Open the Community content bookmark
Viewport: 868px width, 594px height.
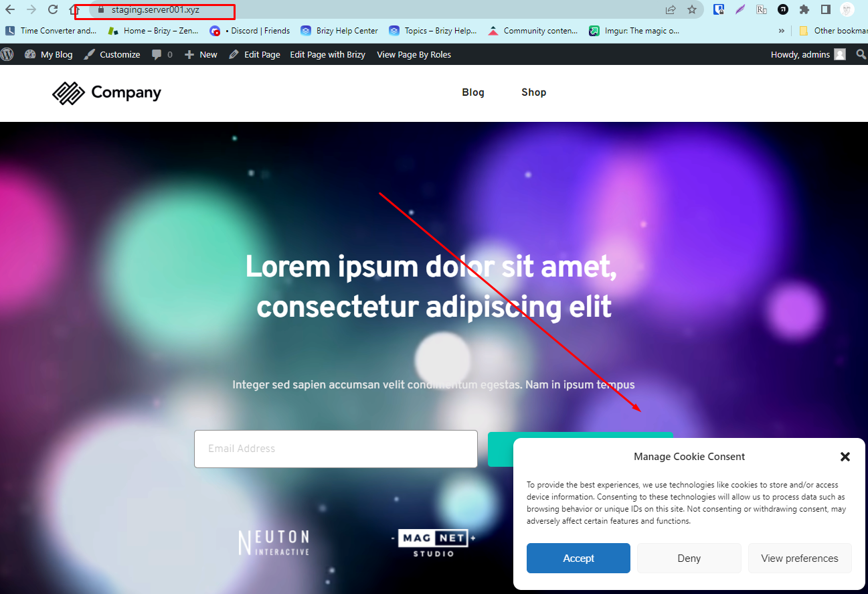[x=533, y=30]
